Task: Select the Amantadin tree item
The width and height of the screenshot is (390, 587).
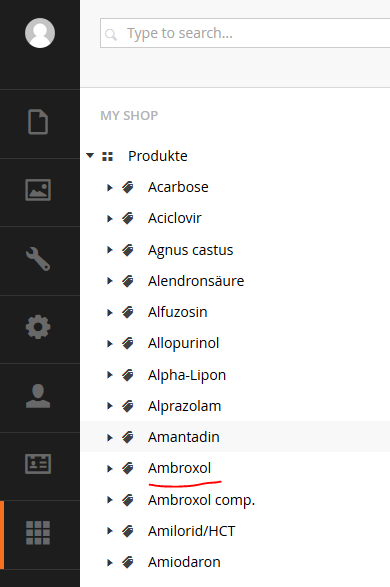Action: (x=183, y=437)
